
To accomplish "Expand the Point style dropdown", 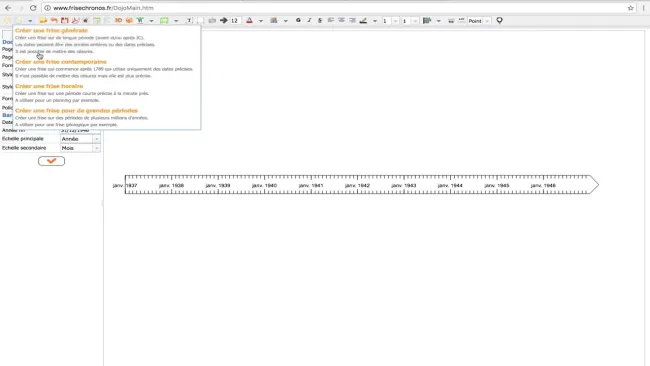I will [487, 21].
